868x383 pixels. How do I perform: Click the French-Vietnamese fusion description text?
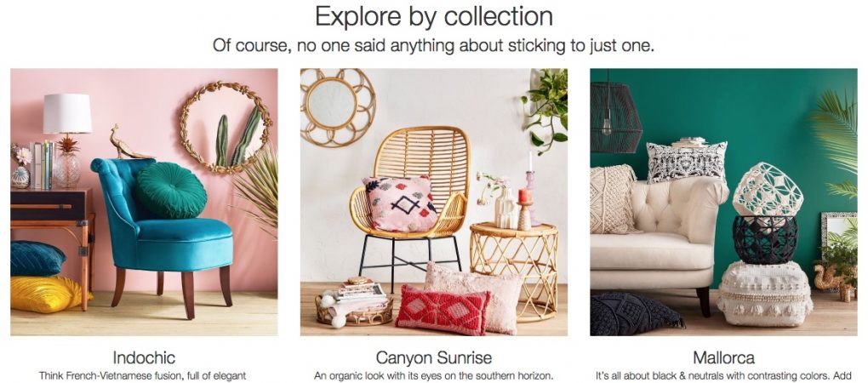tap(142, 376)
